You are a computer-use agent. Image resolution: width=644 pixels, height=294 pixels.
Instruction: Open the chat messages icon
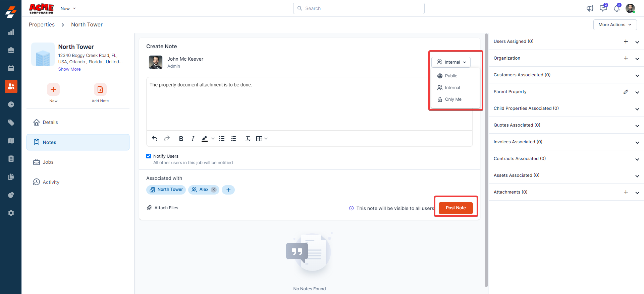(x=603, y=8)
